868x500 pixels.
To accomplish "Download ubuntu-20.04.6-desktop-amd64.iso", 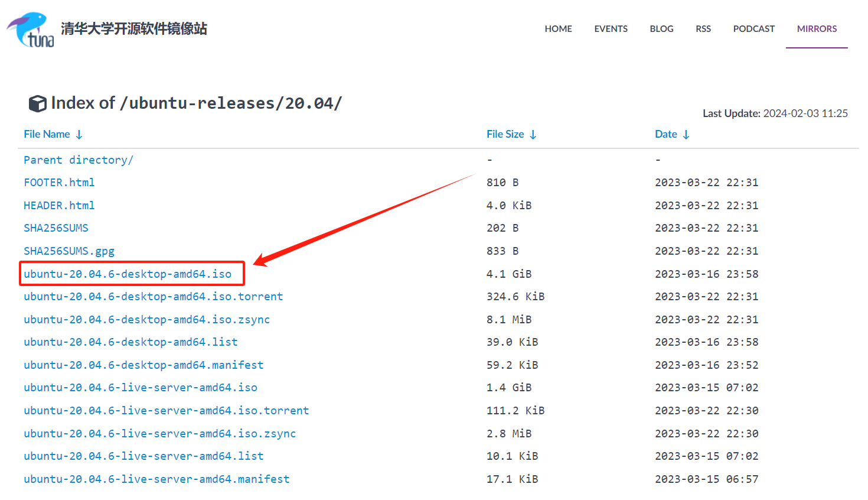I will [130, 273].
